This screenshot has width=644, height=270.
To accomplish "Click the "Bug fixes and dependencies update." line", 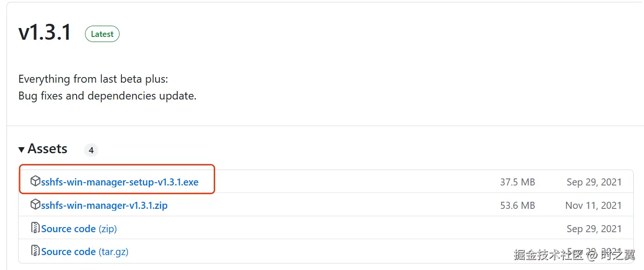I will tap(107, 96).
